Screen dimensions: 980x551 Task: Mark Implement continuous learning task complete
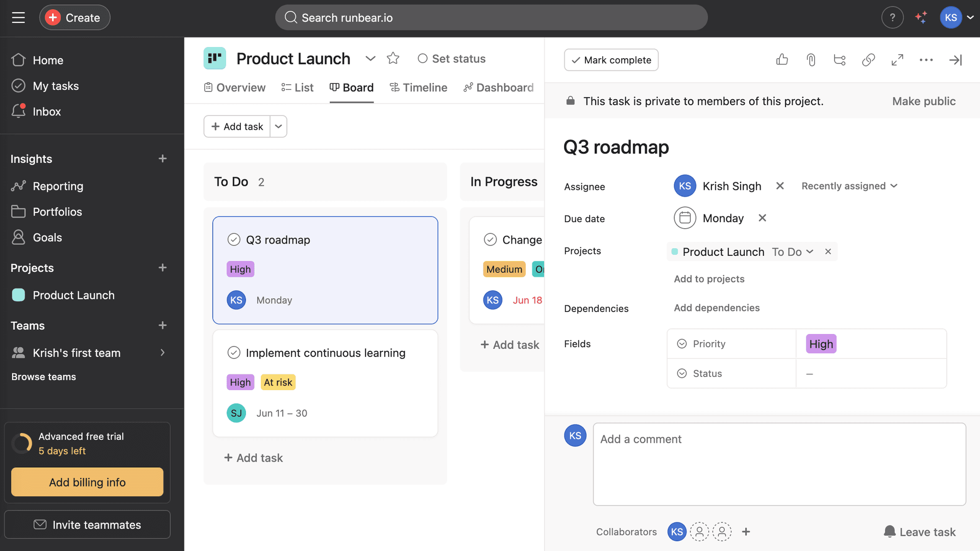point(234,353)
